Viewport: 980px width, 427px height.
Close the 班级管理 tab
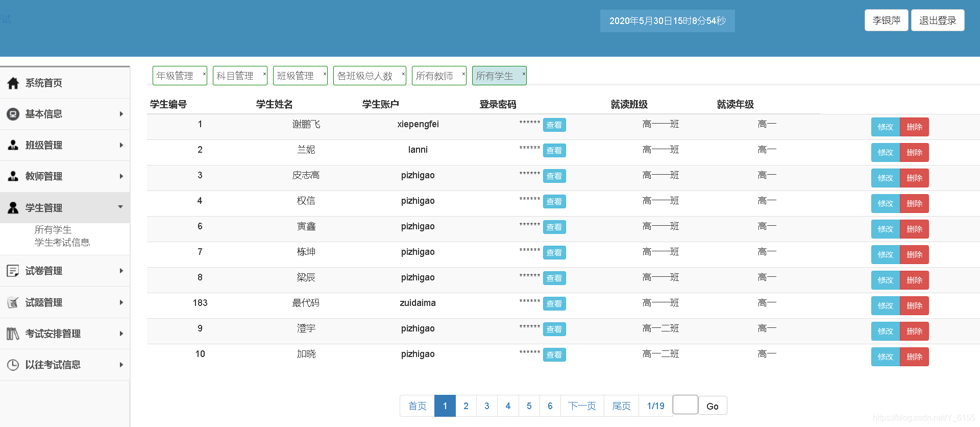pos(325,74)
